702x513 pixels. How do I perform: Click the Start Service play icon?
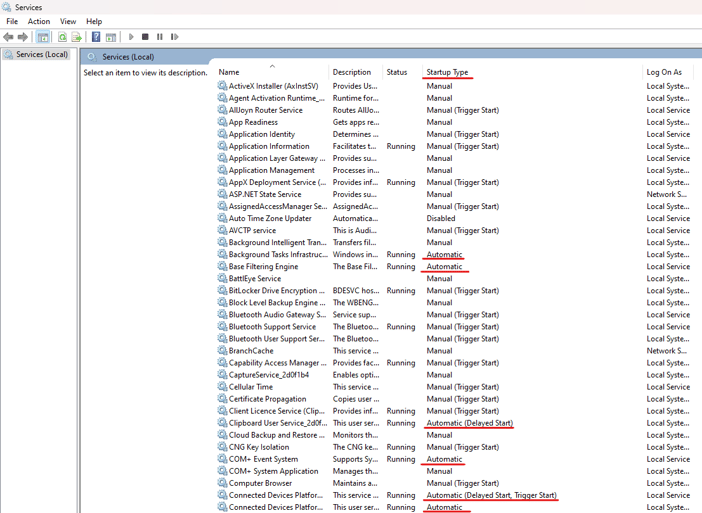point(131,37)
